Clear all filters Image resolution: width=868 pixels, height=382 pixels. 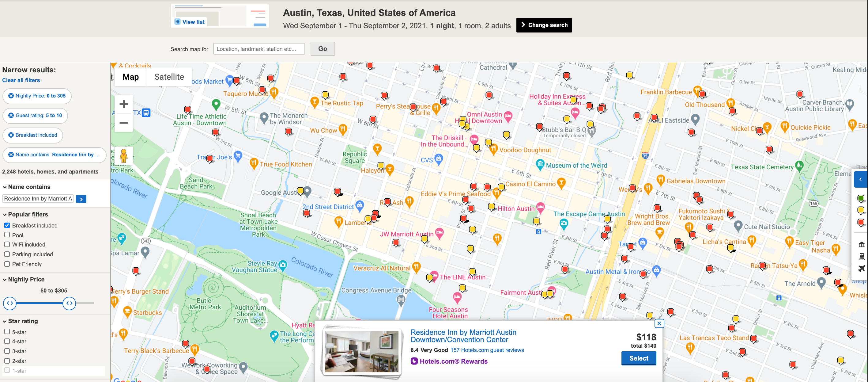21,80
